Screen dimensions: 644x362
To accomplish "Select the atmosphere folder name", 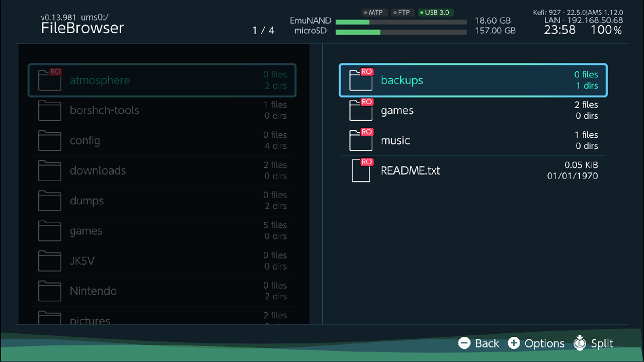I will pos(100,80).
